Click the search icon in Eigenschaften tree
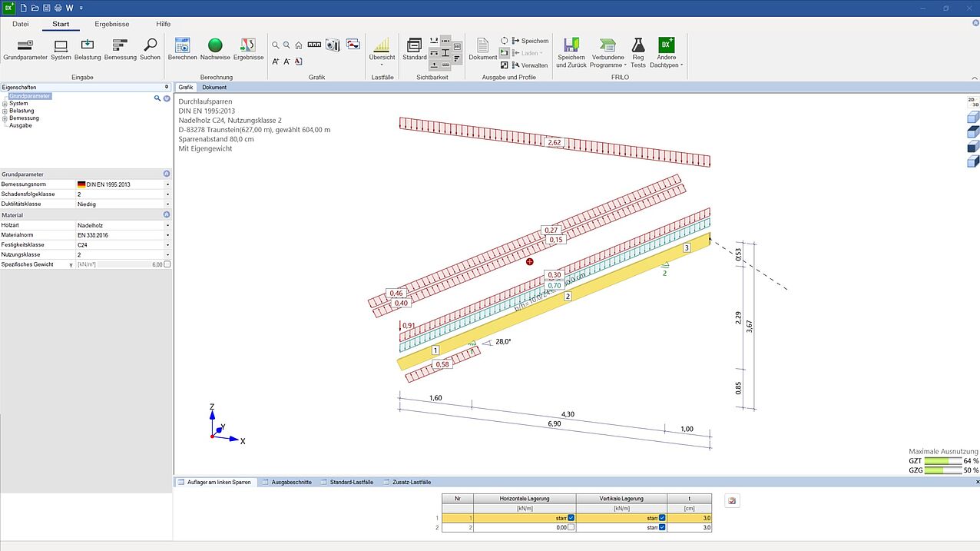Image resolution: width=980 pixels, height=551 pixels. click(157, 98)
